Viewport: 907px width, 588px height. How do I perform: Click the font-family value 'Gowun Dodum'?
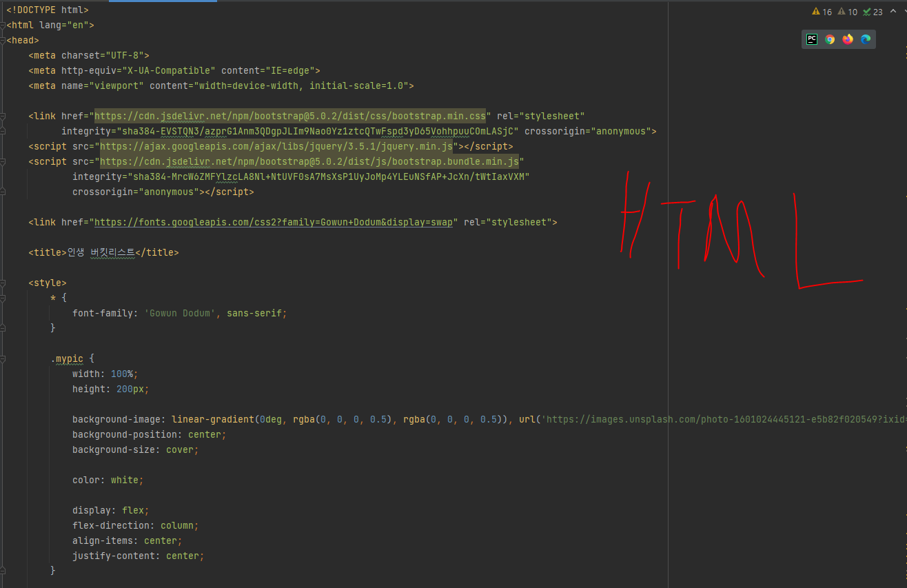pyautogui.click(x=180, y=313)
